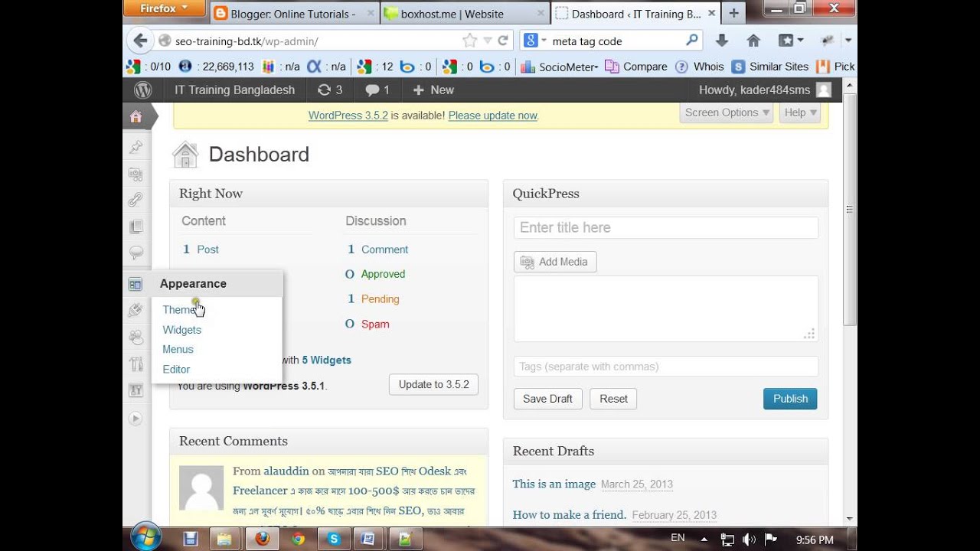The height and width of the screenshot is (551, 980).
Task: Open the 'This is an image' draft link
Action: (x=554, y=484)
